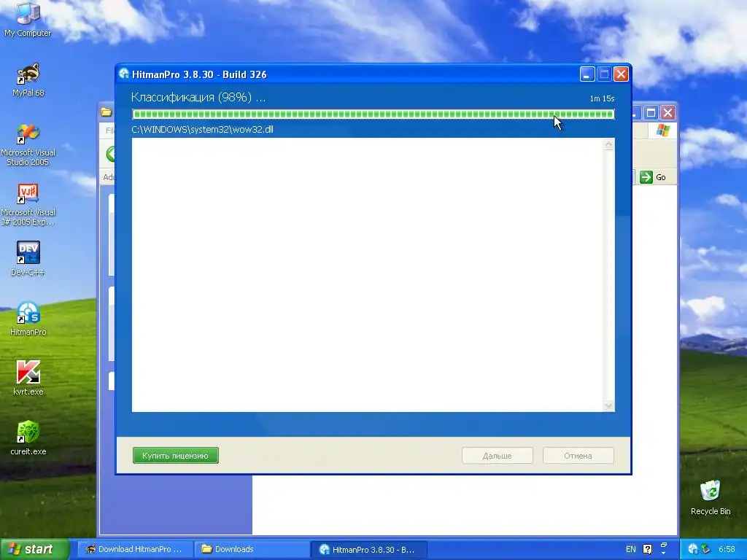The height and width of the screenshot is (560, 747).
Task: Click the Дальше button
Action: coord(497,455)
